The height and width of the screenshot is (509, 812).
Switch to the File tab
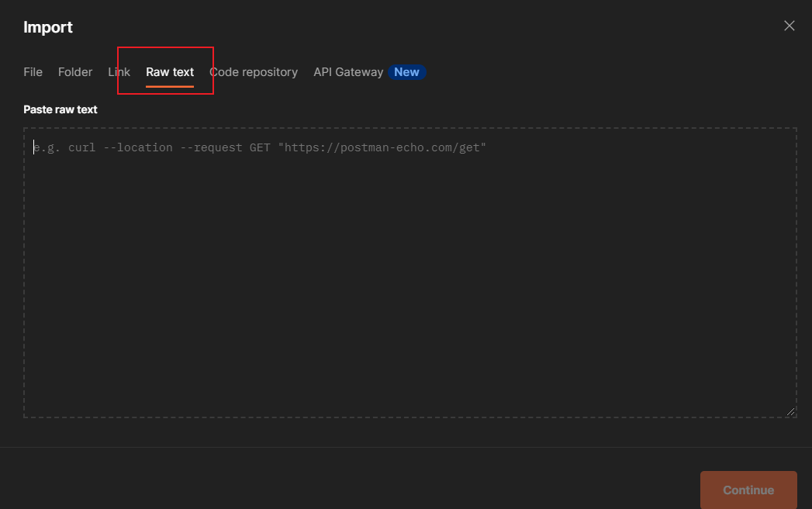coord(33,72)
